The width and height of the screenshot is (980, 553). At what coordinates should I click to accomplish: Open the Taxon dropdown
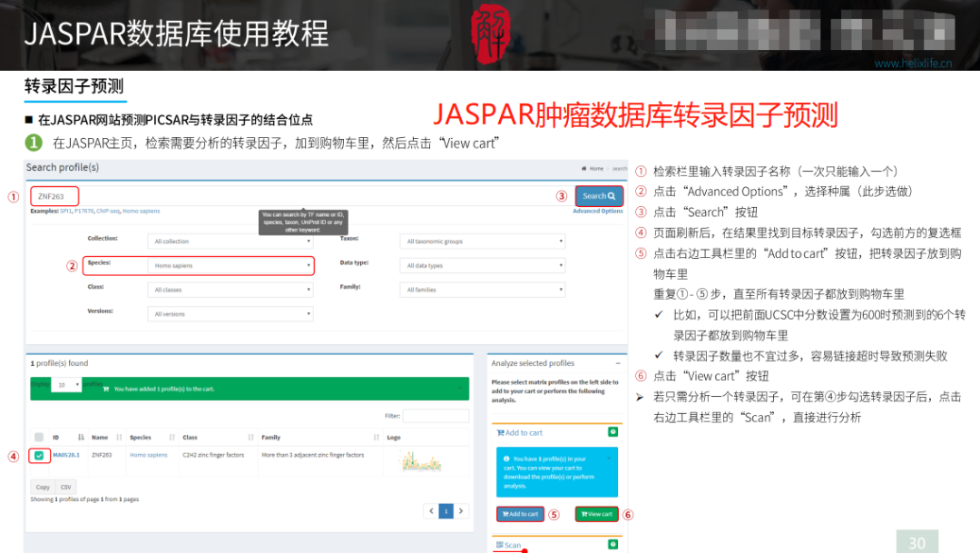(483, 242)
